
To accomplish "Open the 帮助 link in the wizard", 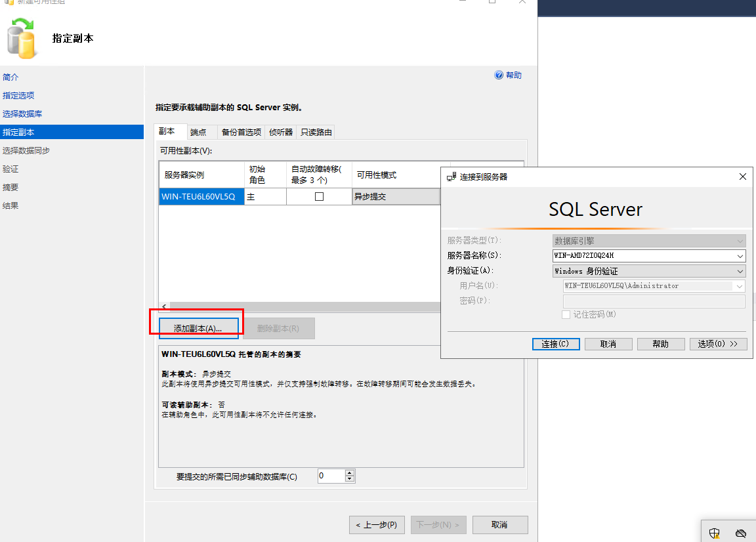I will click(513, 75).
